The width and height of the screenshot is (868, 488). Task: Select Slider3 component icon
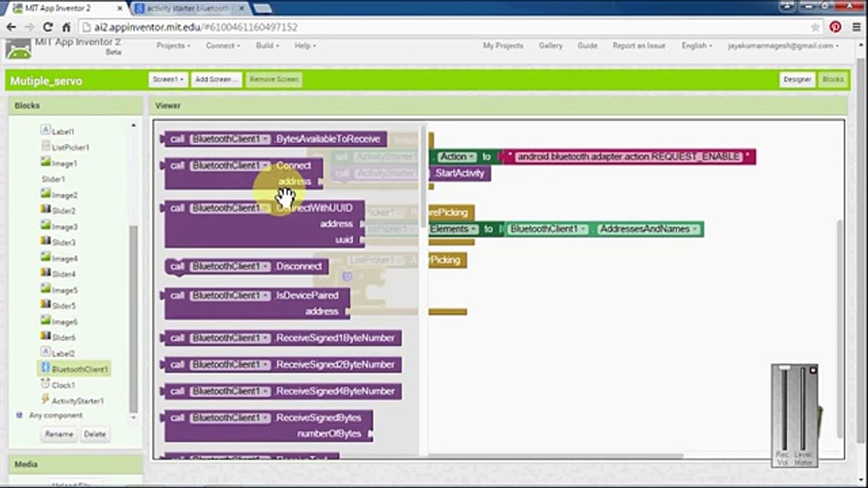pos(45,242)
